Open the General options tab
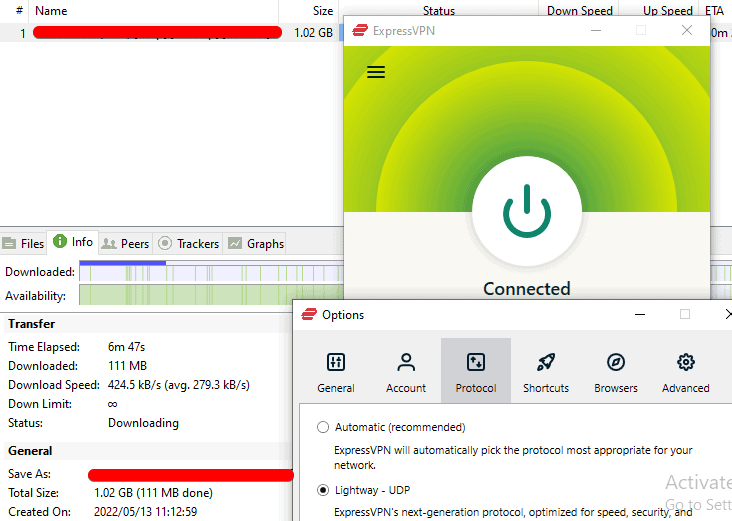The image size is (732, 521). coord(336,372)
